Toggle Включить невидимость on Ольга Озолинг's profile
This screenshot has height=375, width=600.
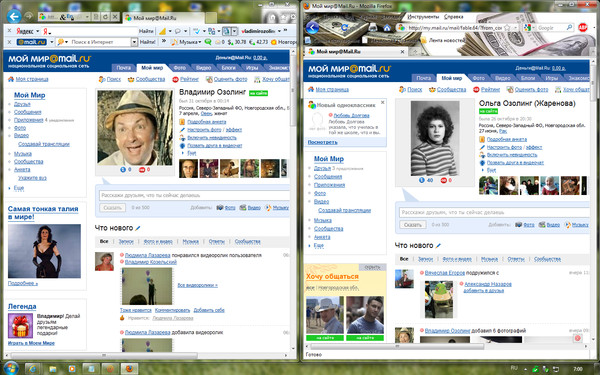512,155
